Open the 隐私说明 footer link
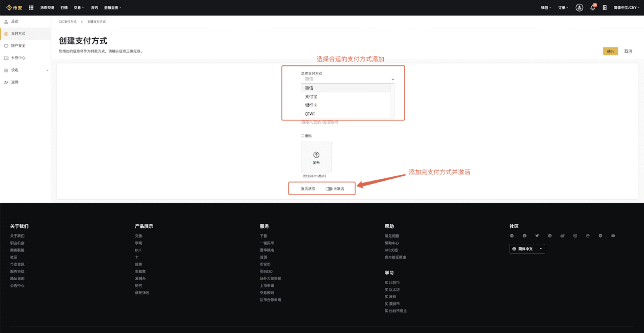644x333 pixels. point(17,279)
